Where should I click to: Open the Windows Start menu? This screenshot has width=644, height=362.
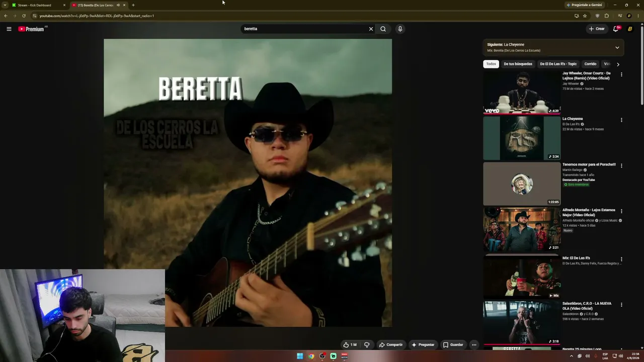coord(300,356)
